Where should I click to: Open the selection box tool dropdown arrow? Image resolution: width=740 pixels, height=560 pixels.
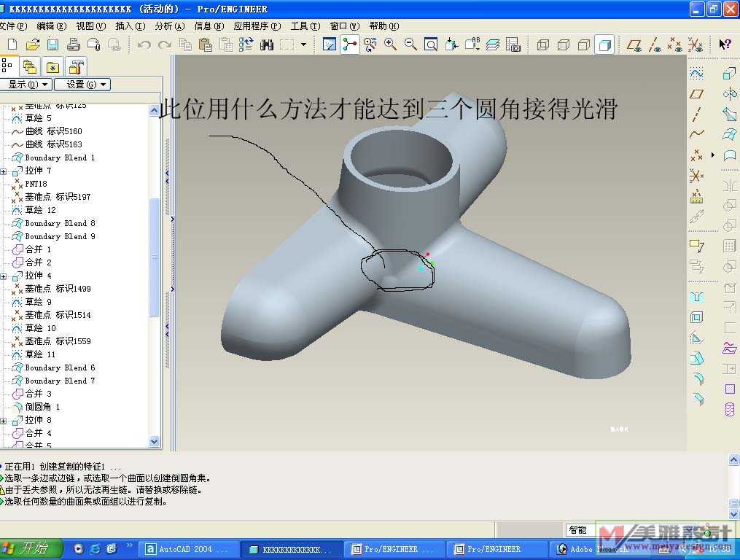303,44
